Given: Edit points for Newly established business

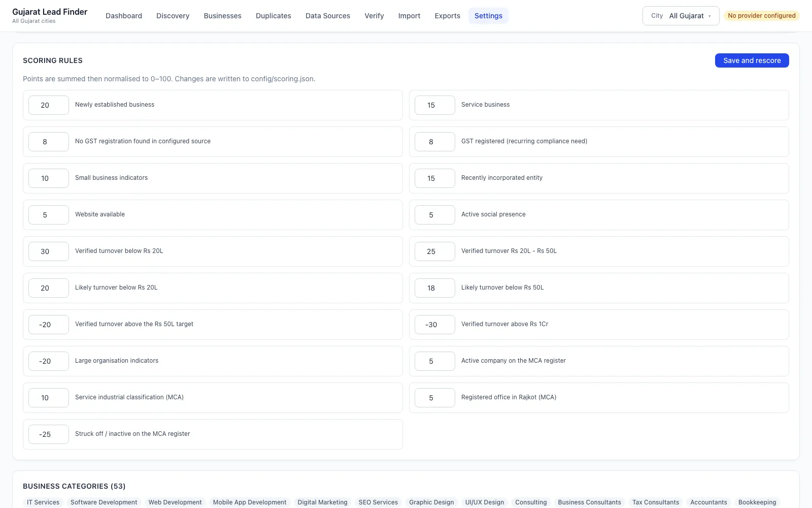Looking at the screenshot, I should pyautogui.click(x=49, y=105).
